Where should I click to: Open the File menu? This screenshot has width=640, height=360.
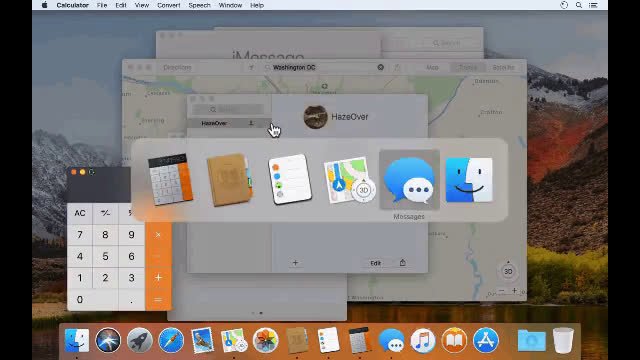click(102, 5)
